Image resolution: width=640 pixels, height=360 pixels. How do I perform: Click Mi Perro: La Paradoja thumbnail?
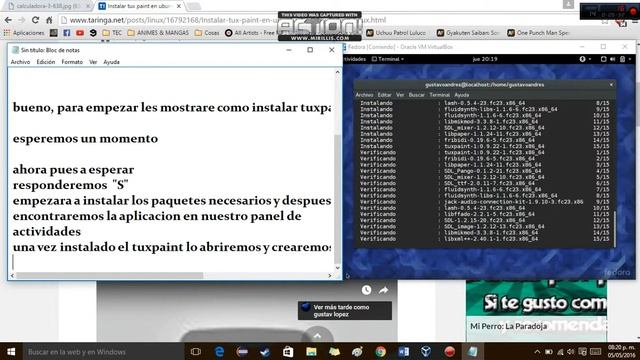pyautogui.click(x=536, y=310)
